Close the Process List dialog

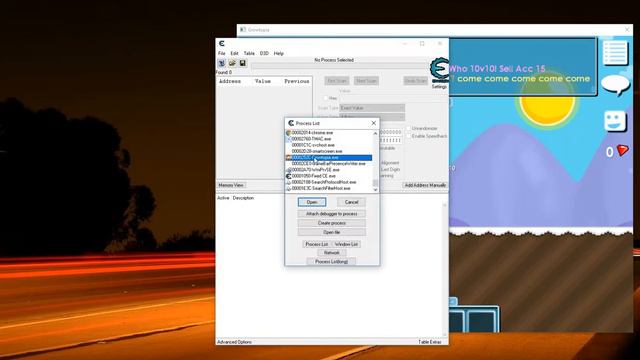373,123
